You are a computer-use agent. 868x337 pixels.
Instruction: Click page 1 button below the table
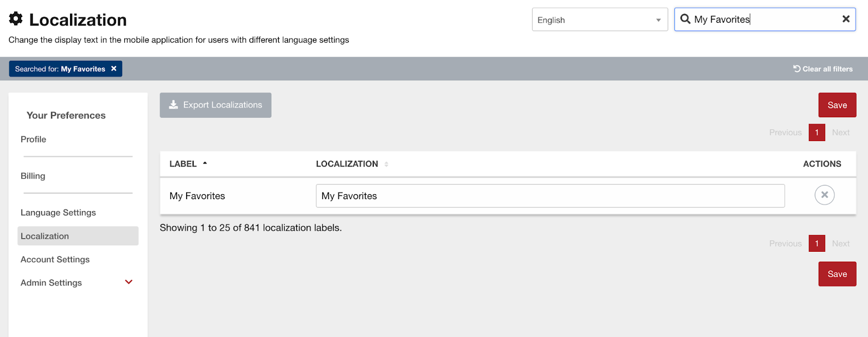click(x=816, y=244)
